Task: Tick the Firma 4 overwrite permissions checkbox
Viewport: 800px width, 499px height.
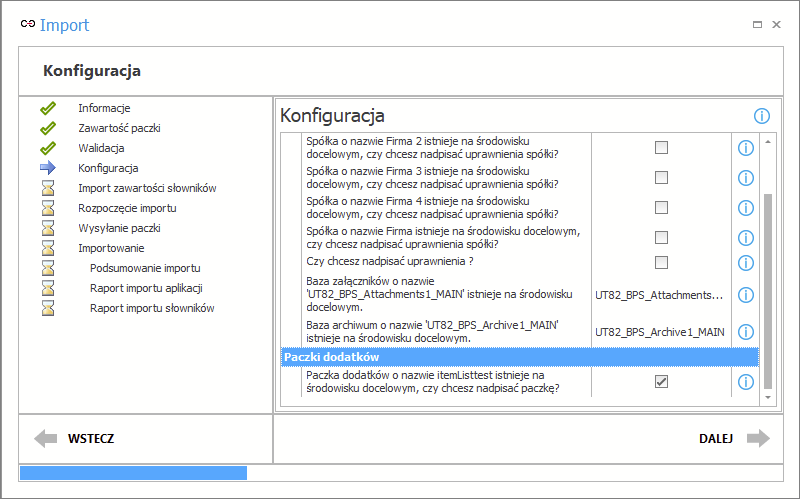Action: click(x=661, y=208)
